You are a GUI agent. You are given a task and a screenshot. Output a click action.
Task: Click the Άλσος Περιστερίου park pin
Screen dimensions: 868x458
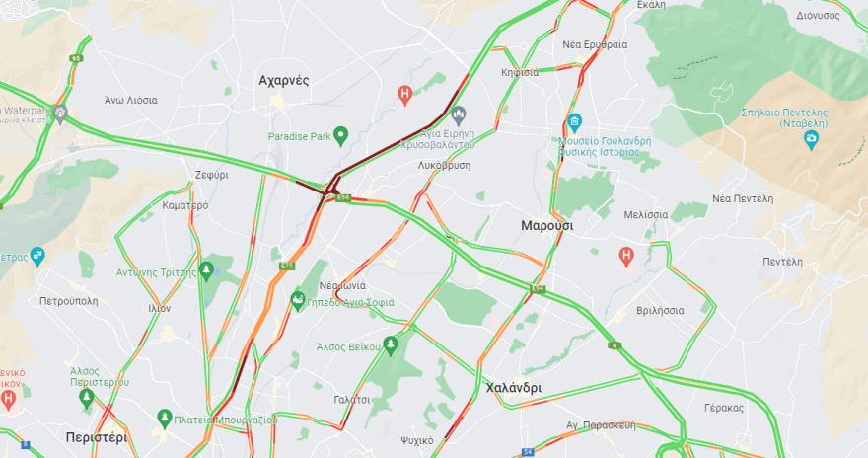[x=86, y=398]
